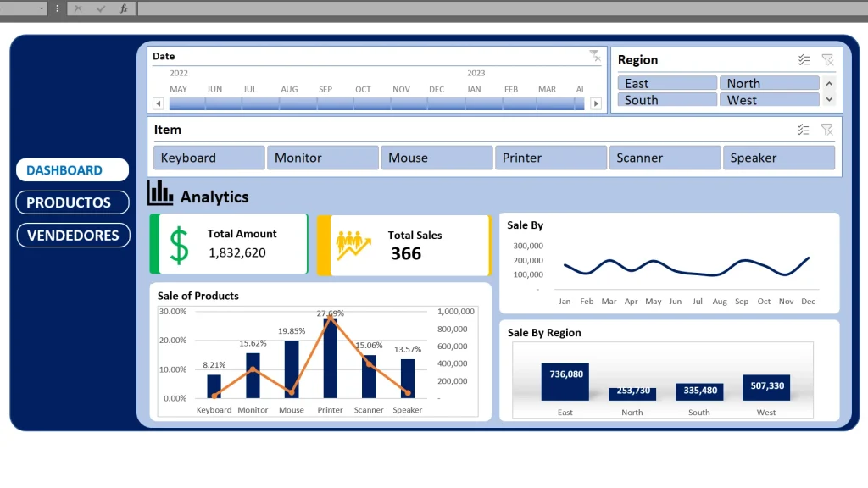Viewport: 868px width, 488px height.
Task: Select Scanner in the Item slicer
Action: 665,158
